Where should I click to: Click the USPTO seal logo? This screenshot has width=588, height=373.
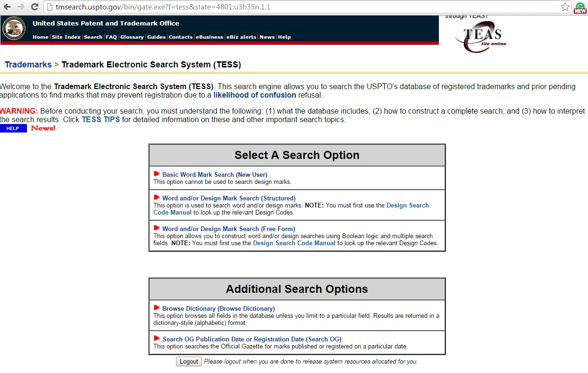[x=14, y=28]
